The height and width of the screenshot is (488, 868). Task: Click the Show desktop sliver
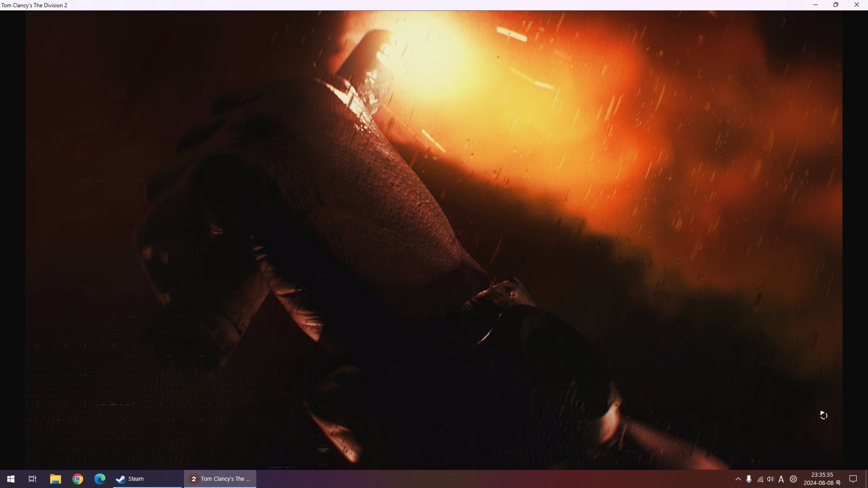[866, 479]
